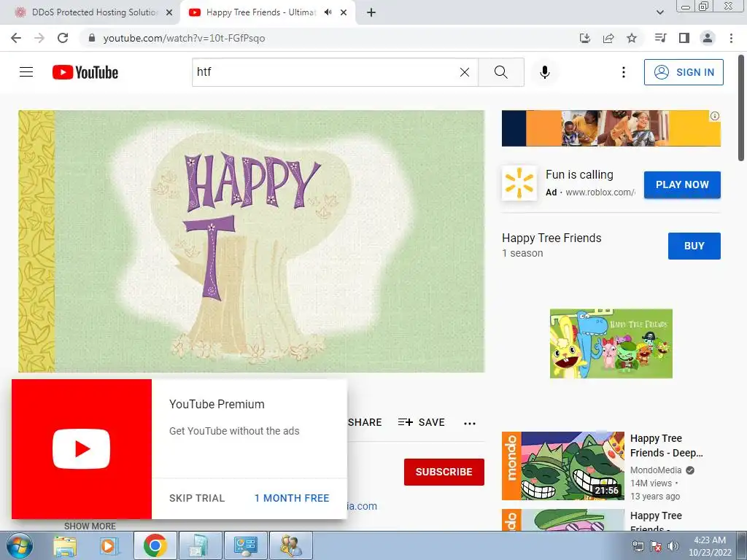Click the Happy Tree video player
The image size is (747, 560).
pyautogui.click(x=252, y=241)
